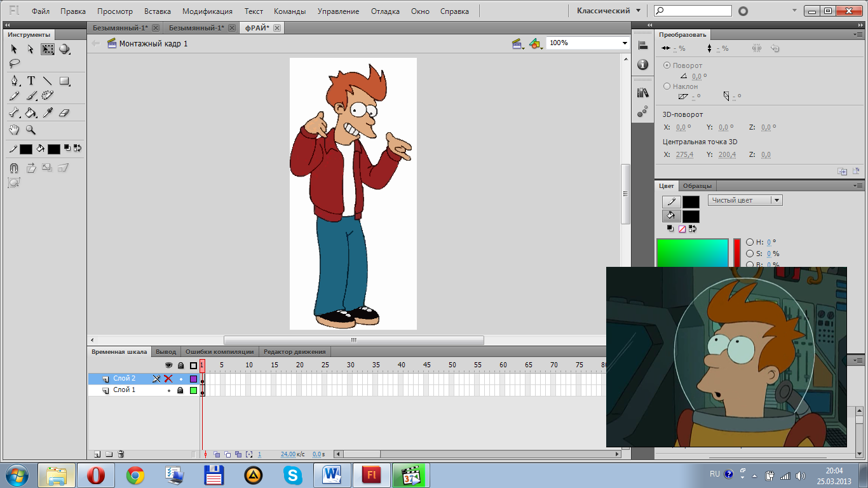Viewport: 868px width, 488px height.
Task: Toggle green outline square of Слой 1
Action: click(194, 390)
